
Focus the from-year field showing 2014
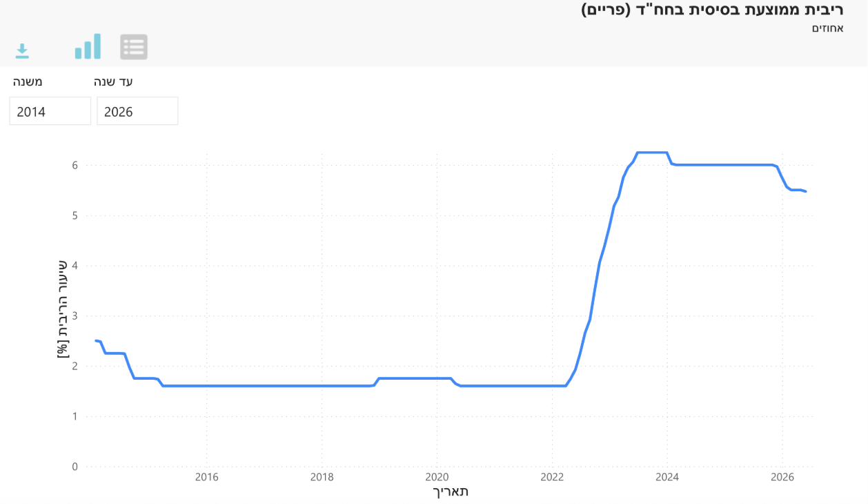(50, 111)
